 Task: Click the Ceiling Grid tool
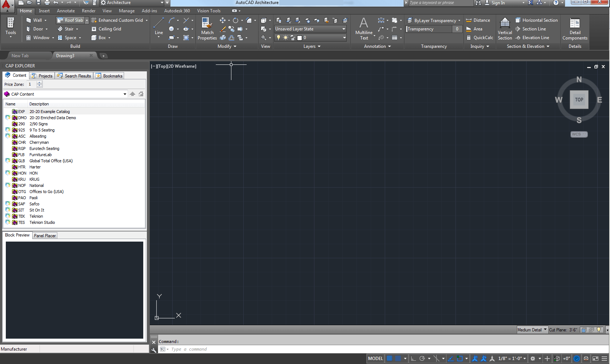[x=106, y=29]
